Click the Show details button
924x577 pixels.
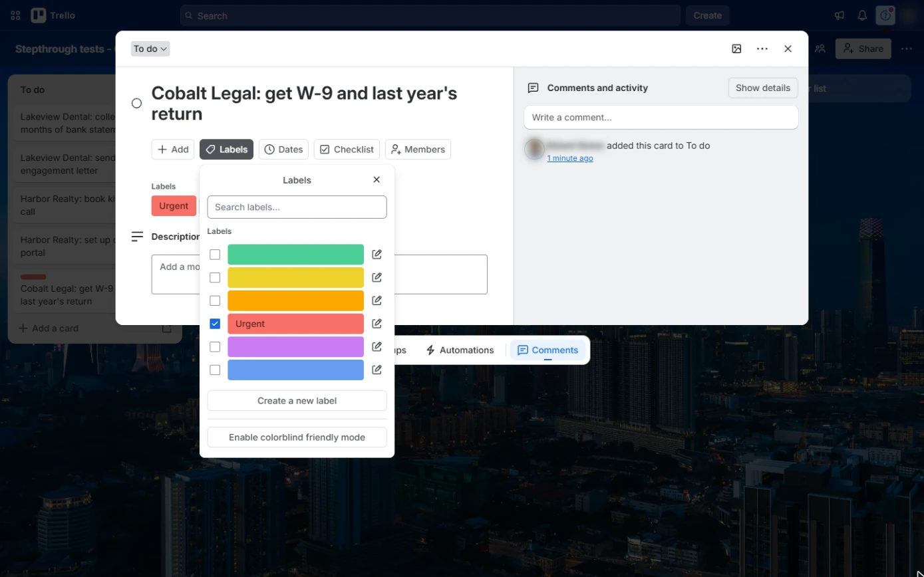pos(763,88)
